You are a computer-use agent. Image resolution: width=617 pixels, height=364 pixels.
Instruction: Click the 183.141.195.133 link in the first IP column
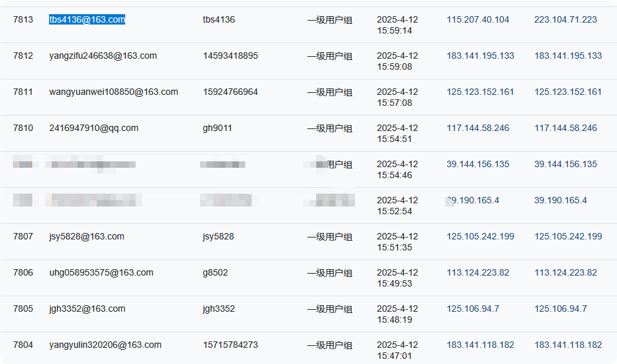(x=480, y=56)
